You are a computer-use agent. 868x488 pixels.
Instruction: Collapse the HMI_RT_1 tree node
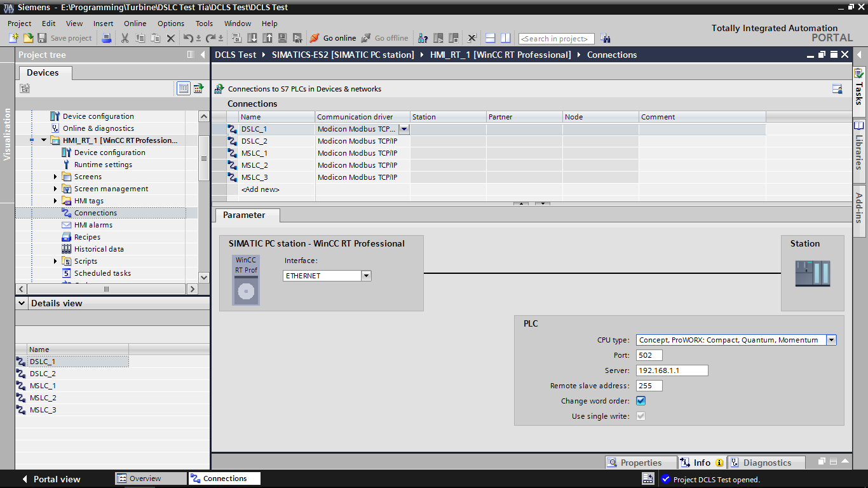[44, 140]
